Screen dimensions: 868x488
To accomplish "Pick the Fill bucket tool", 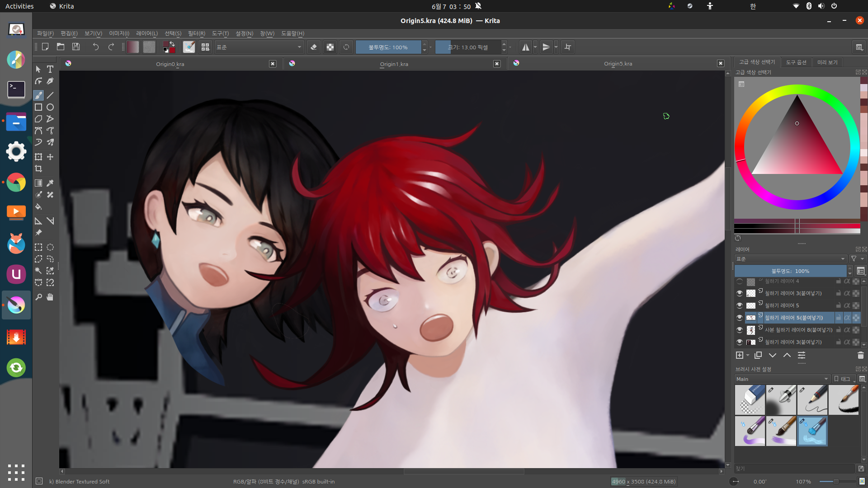I will click(x=38, y=206).
